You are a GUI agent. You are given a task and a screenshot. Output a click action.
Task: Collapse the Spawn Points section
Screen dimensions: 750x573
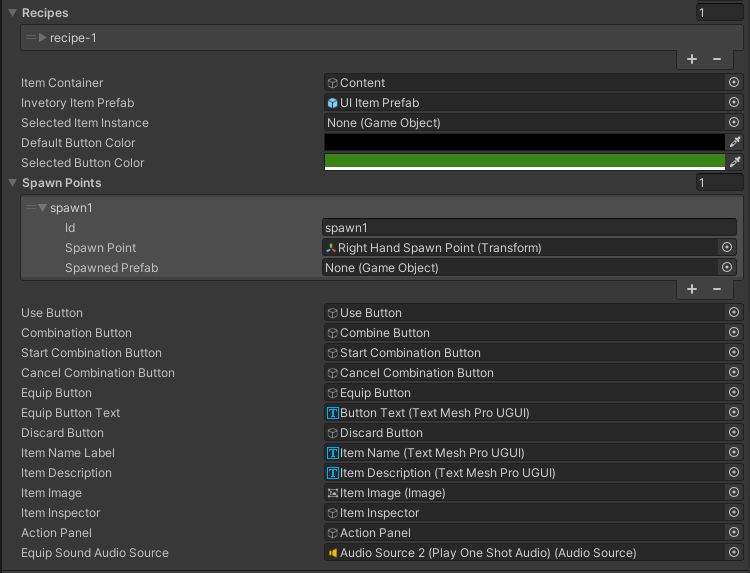coord(12,183)
